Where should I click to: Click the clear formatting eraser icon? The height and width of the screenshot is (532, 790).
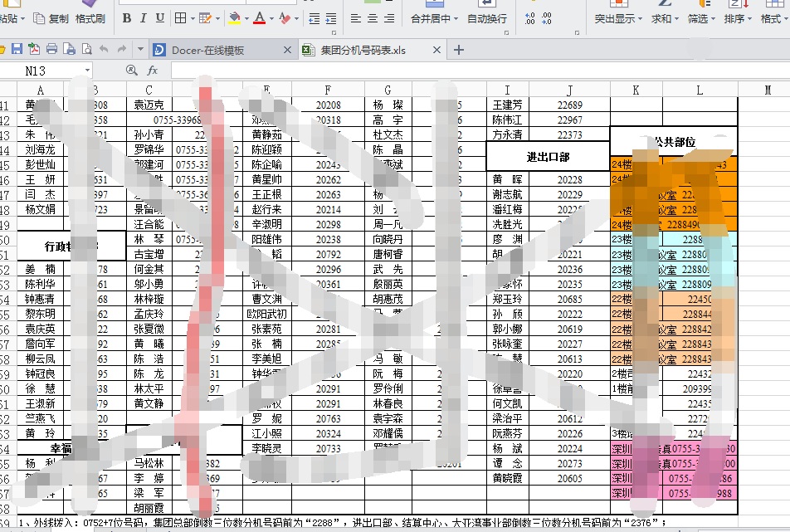tap(285, 18)
